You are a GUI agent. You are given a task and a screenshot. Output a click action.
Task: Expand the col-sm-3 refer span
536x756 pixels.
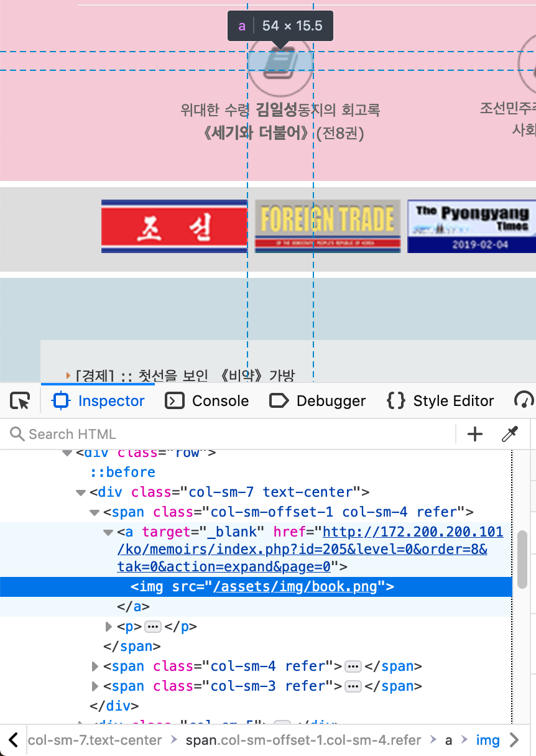[95, 686]
